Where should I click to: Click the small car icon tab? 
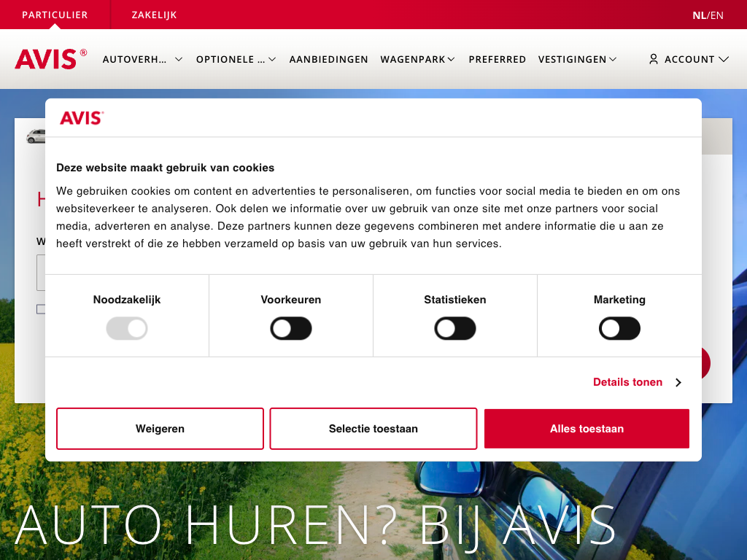click(x=35, y=136)
